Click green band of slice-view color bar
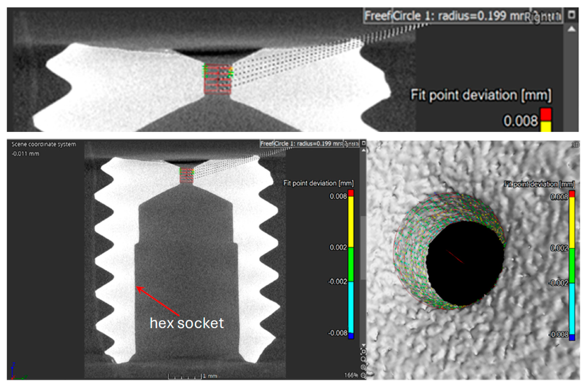 point(351,264)
